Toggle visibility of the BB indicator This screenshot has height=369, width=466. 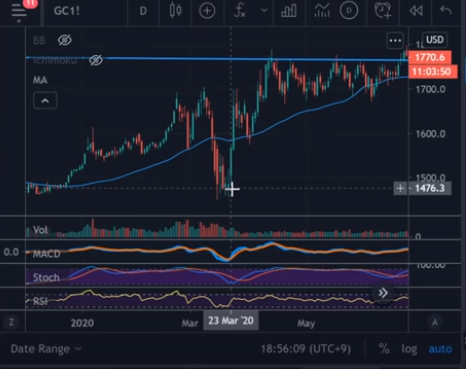[65, 40]
